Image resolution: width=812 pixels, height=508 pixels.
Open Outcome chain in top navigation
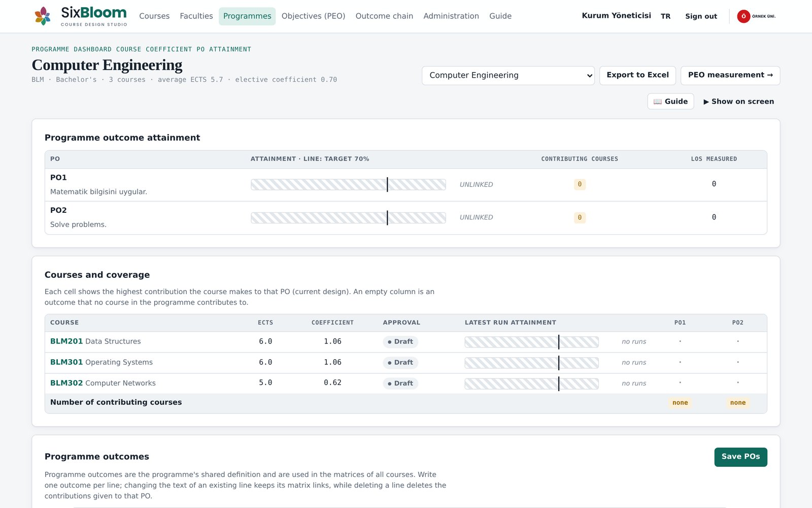coord(384,16)
